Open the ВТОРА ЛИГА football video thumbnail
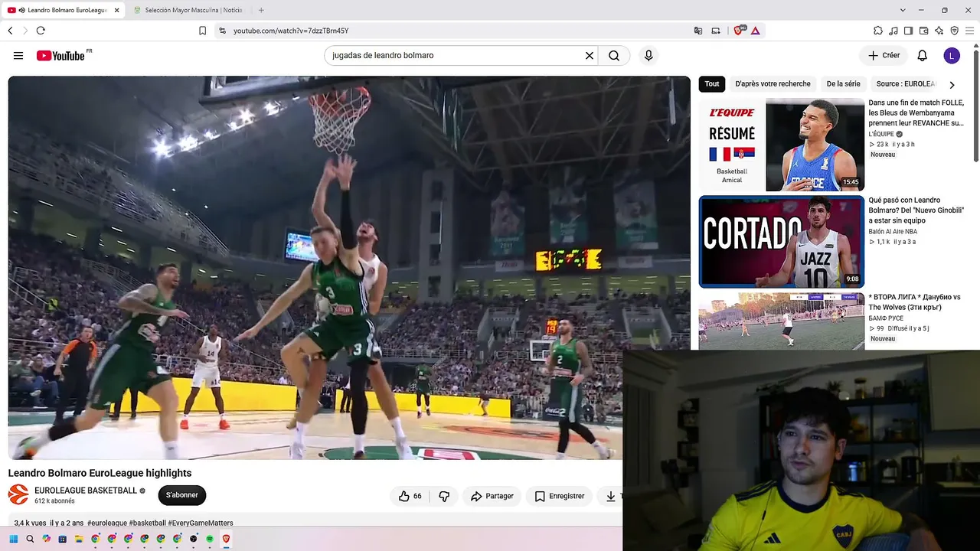This screenshot has height=551, width=980. pos(782,321)
